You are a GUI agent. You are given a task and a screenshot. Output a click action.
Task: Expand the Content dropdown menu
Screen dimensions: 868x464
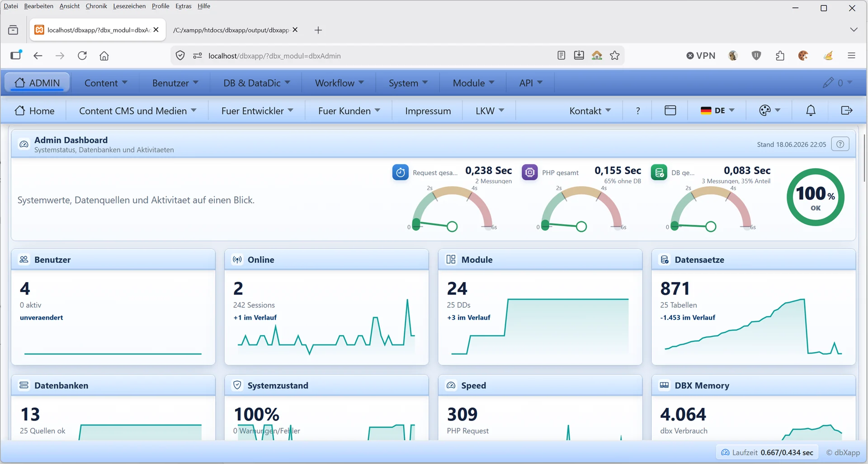[106, 83]
